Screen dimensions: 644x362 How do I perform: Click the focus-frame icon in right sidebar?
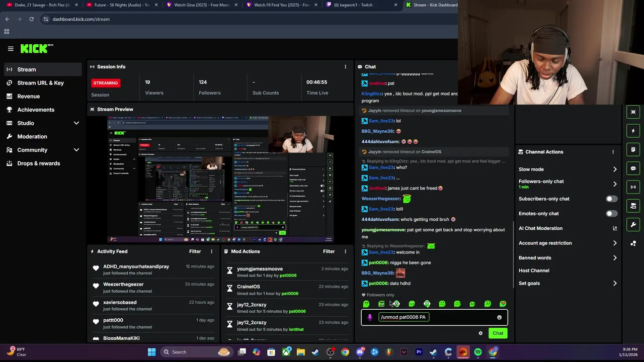pos(633,112)
